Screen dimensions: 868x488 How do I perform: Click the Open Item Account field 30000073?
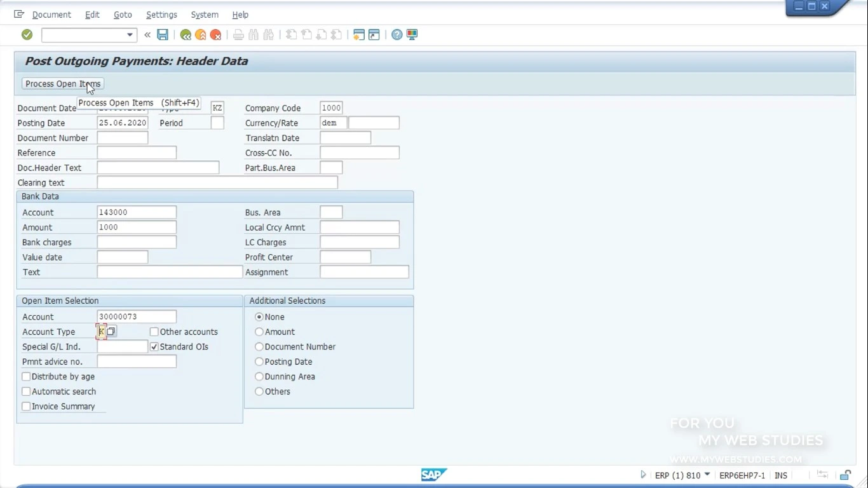137,317
